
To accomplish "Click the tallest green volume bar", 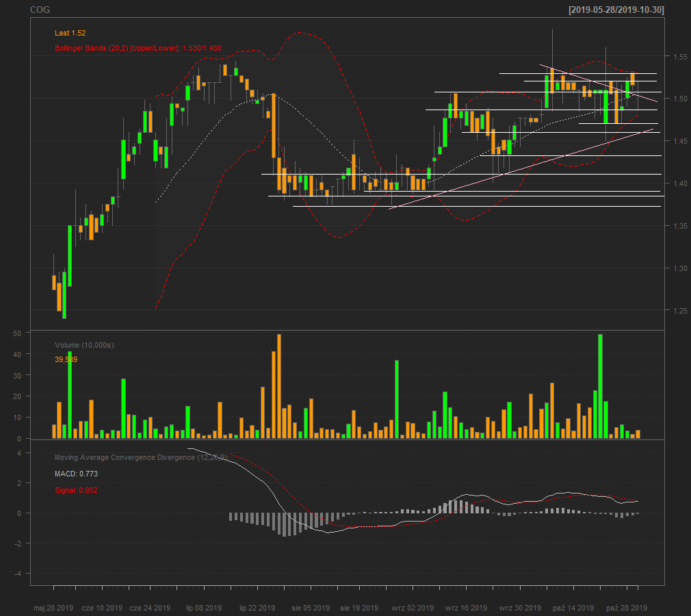I will tap(600, 386).
